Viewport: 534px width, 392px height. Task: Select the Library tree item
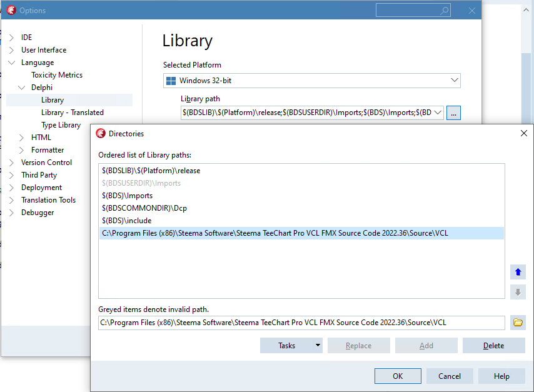53,100
